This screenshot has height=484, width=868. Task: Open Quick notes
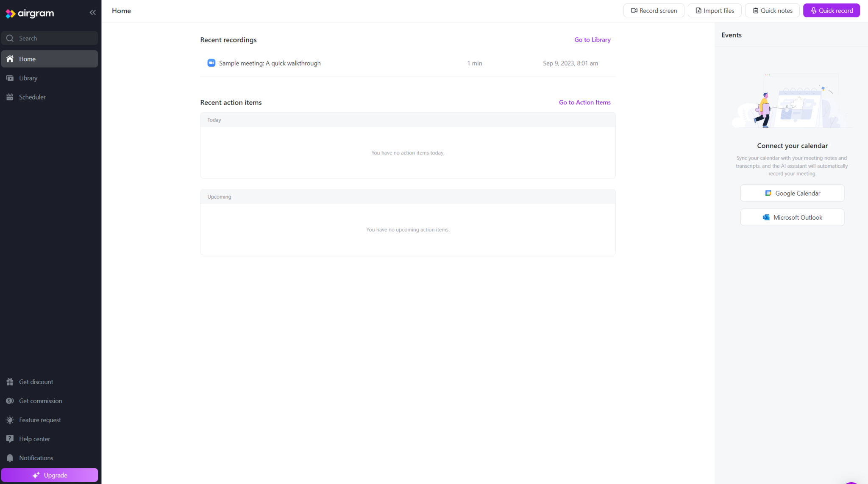(x=772, y=11)
